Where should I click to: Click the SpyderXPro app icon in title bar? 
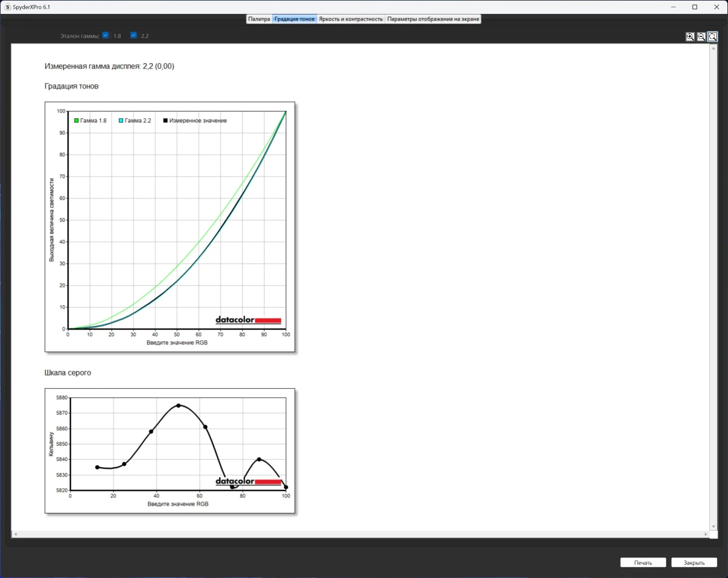tap(7, 7)
